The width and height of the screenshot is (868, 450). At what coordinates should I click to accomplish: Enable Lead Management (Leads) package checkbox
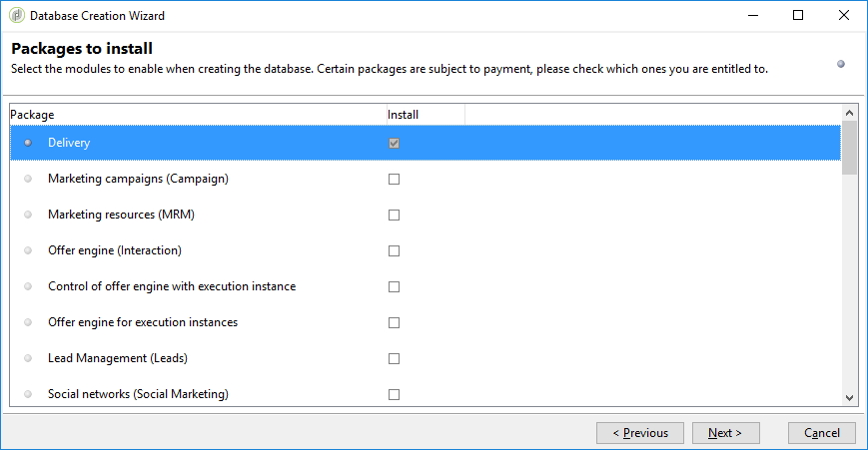tap(394, 359)
